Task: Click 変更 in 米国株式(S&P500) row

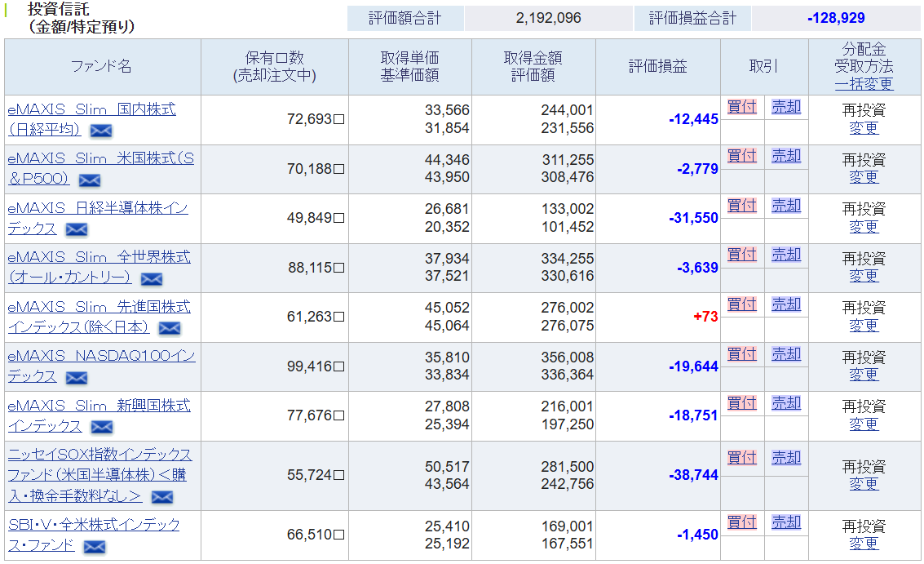Action: (x=864, y=177)
